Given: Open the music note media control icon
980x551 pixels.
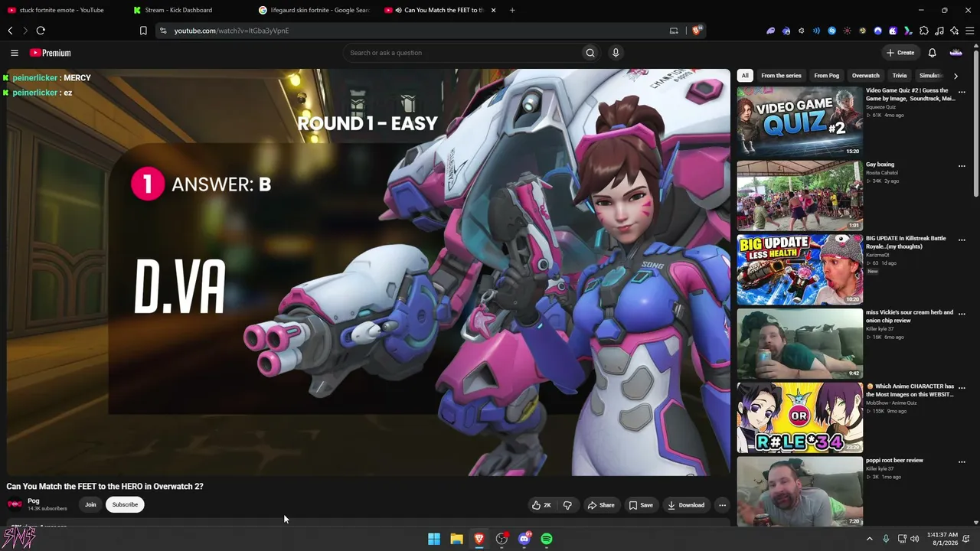Looking at the screenshot, I should (939, 31).
